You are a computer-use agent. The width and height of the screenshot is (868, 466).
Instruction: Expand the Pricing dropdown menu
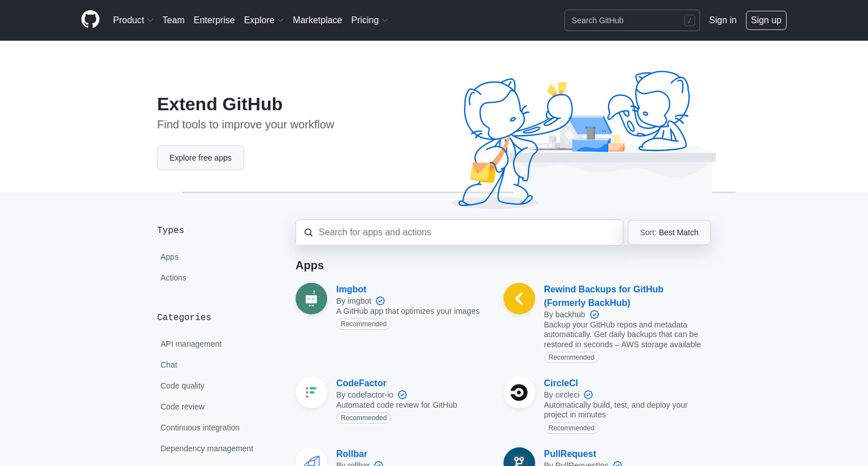369,20
